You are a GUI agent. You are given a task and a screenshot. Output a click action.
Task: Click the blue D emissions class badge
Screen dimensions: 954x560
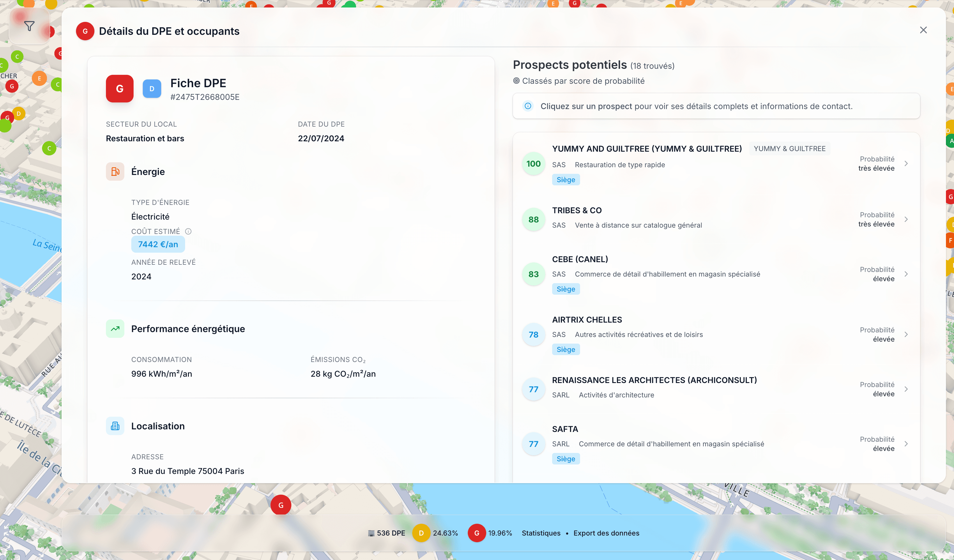point(152,89)
